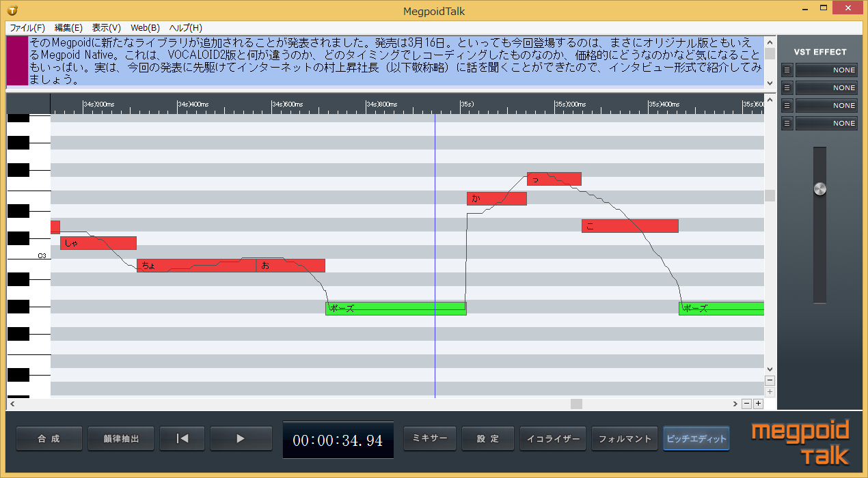The height and width of the screenshot is (478, 868).
Task: Click the piano roll scroll-left arrow
Action: pos(12,404)
